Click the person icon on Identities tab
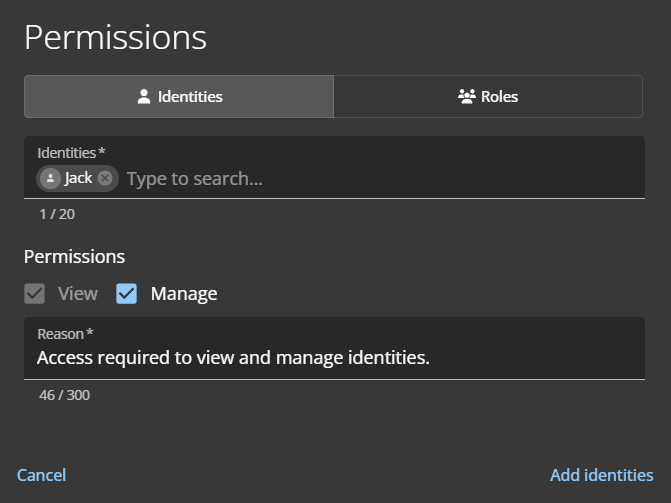The width and height of the screenshot is (671, 503). pyautogui.click(x=144, y=97)
